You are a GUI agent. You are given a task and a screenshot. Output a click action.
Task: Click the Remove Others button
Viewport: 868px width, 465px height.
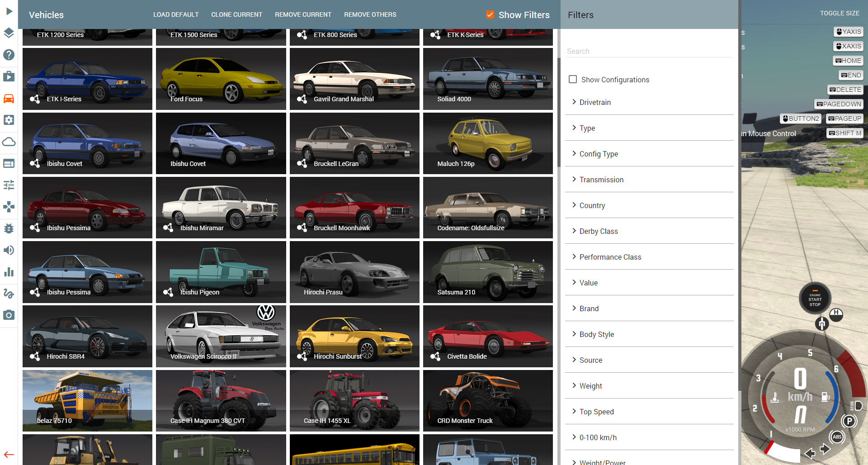[370, 14]
